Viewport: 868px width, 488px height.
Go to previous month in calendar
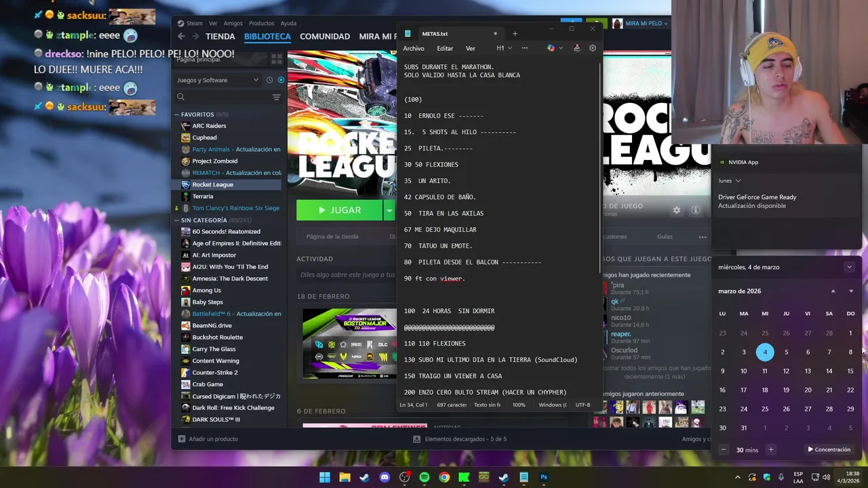(x=833, y=291)
